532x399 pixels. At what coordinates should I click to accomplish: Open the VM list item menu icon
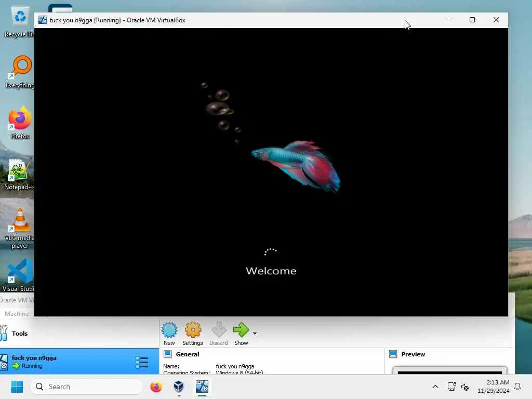click(142, 362)
